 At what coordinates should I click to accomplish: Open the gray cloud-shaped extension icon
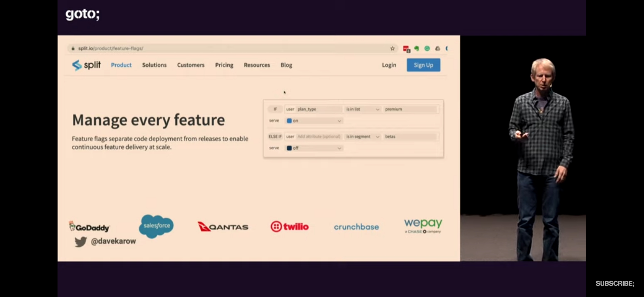pyautogui.click(x=438, y=49)
